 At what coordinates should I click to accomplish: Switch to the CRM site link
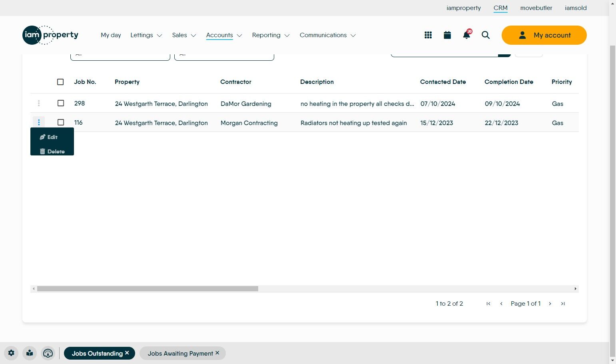pos(500,8)
